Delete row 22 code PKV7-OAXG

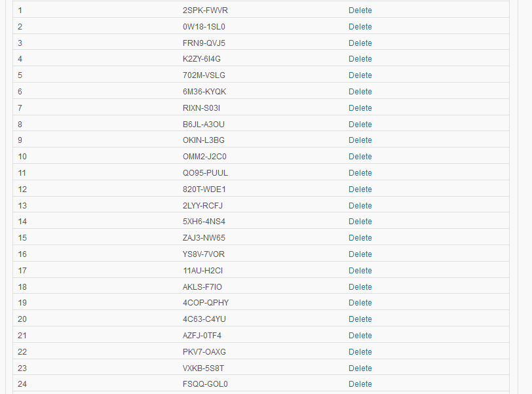[x=360, y=352]
